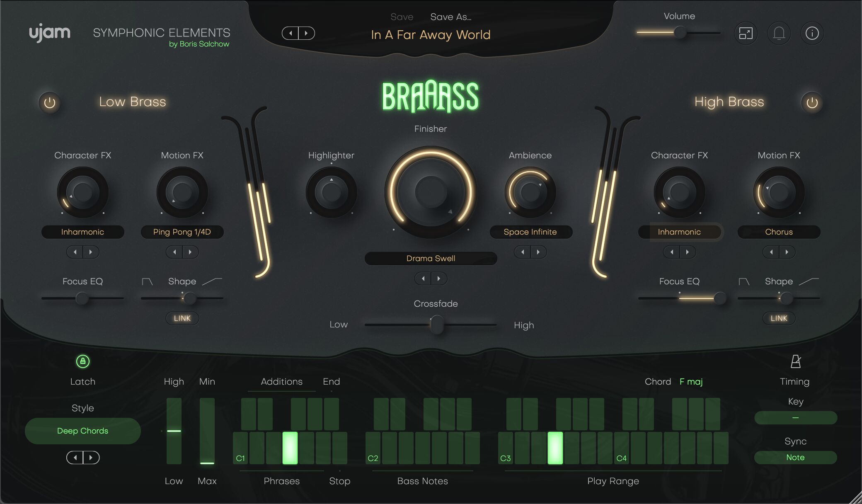Select Save As... at the top
862x504 pixels.
[450, 17]
